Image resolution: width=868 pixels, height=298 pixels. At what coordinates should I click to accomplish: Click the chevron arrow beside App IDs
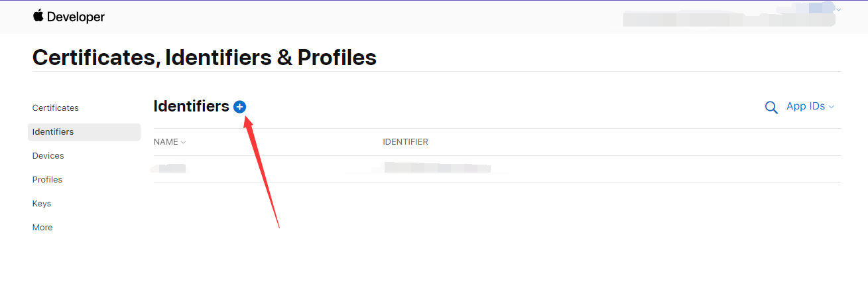pos(832,107)
